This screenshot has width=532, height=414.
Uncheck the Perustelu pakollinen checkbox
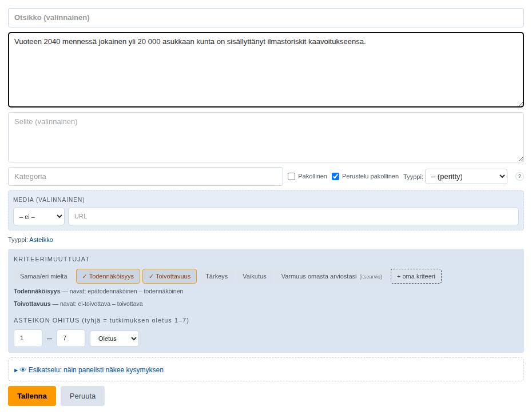336,176
